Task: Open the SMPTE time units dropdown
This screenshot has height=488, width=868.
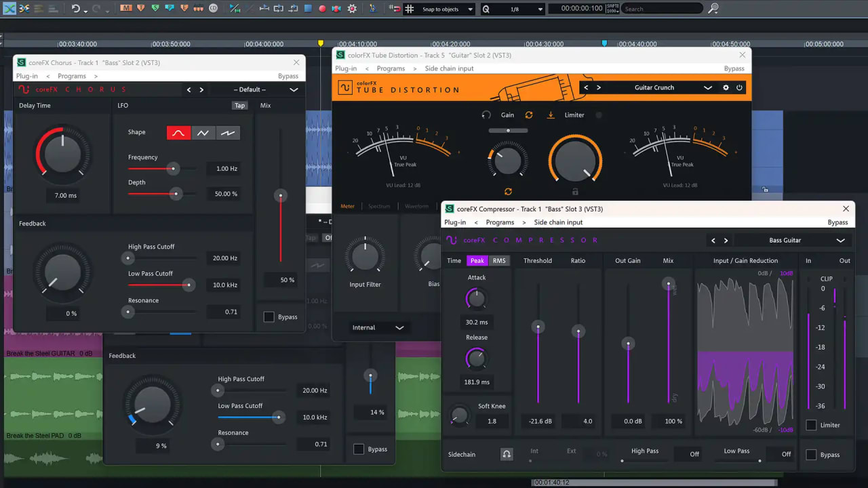Action: click(x=612, y=9)
